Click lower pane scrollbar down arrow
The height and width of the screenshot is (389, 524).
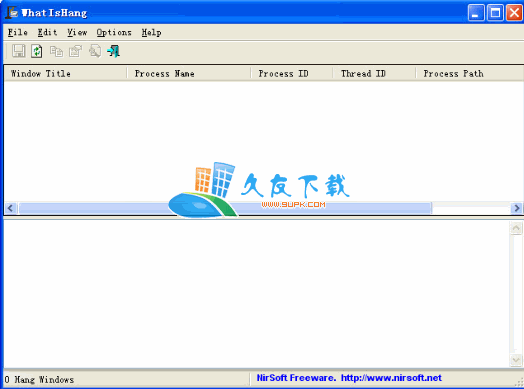point(516,360)
